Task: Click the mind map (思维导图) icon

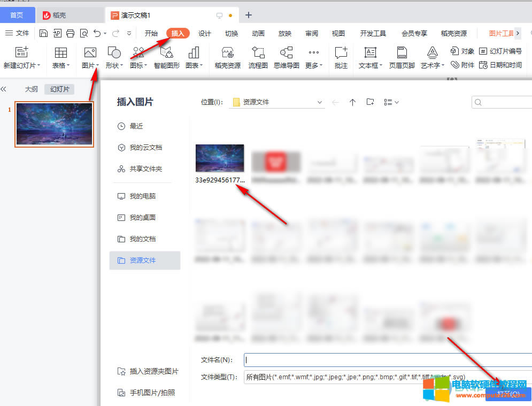Action: (286, 53)
